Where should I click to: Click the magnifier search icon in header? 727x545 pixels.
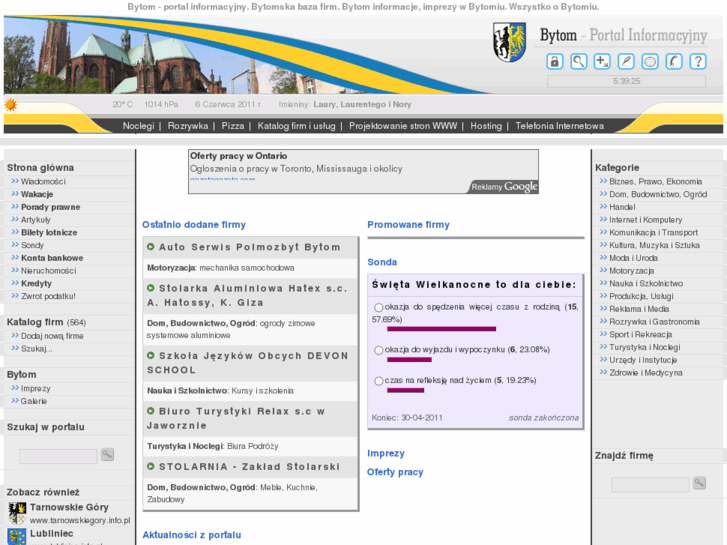(579, 61)
